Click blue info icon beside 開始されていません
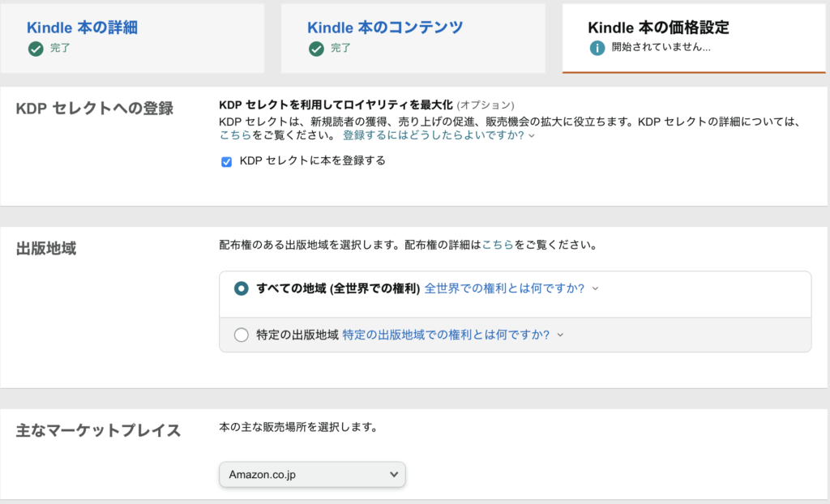830x504 pixels. [x=597, y=49]
